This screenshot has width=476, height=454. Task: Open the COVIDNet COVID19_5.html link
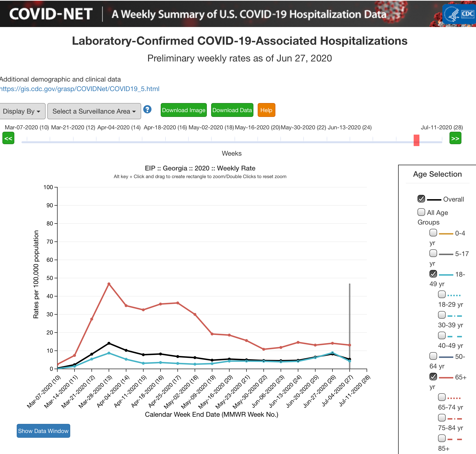[x=80, y=89]
